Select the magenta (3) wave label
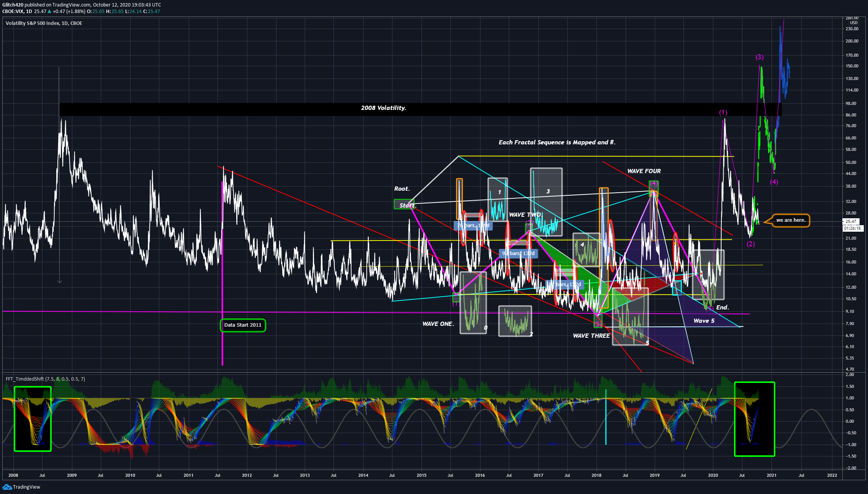This screenshot has height=494, width=868. (x=759, y=57)
